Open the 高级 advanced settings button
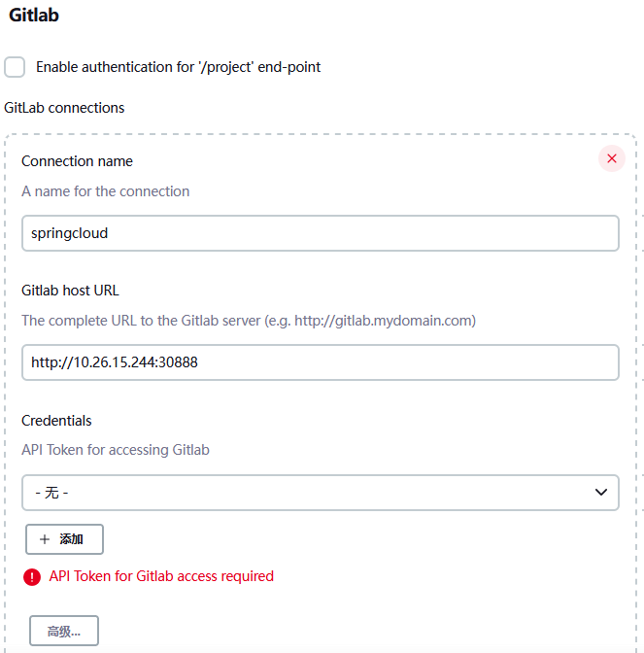 tap(64, 631)
